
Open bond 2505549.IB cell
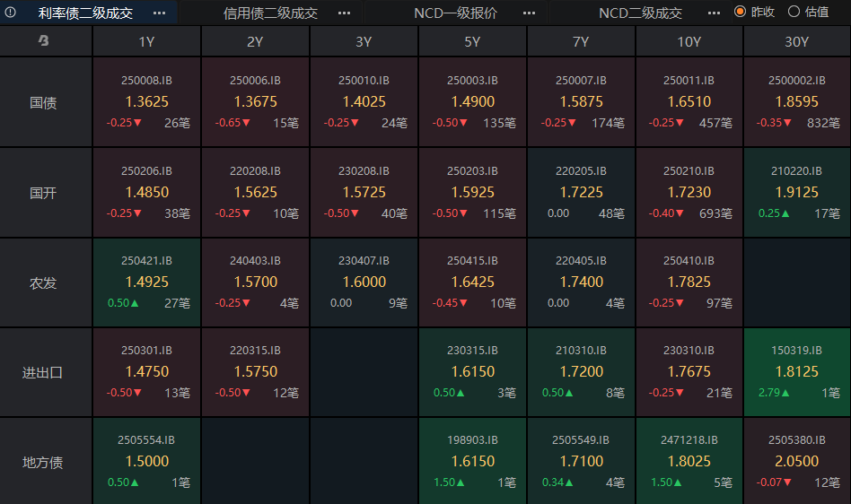pyautogui.click(x=581, y=461)
